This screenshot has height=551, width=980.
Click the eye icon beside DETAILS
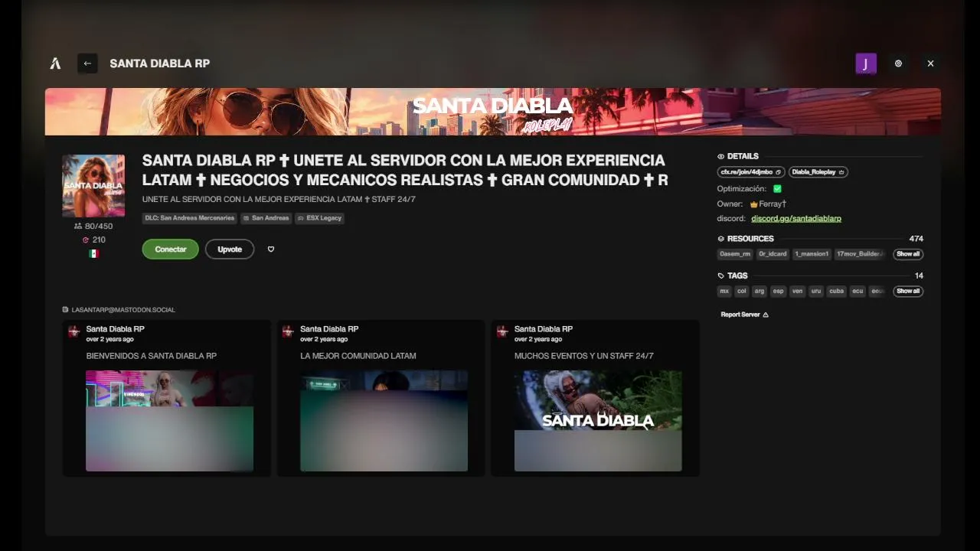(720, 156)
